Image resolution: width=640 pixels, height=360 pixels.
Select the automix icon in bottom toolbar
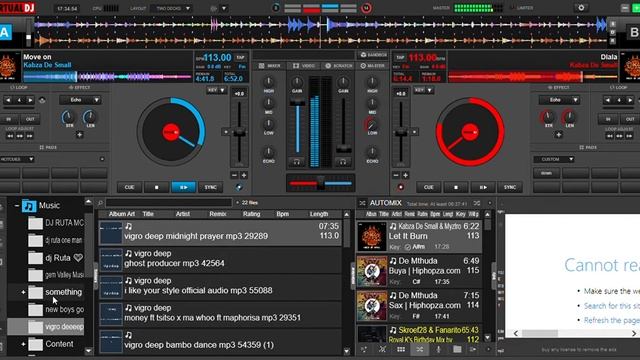click(420, 349)
